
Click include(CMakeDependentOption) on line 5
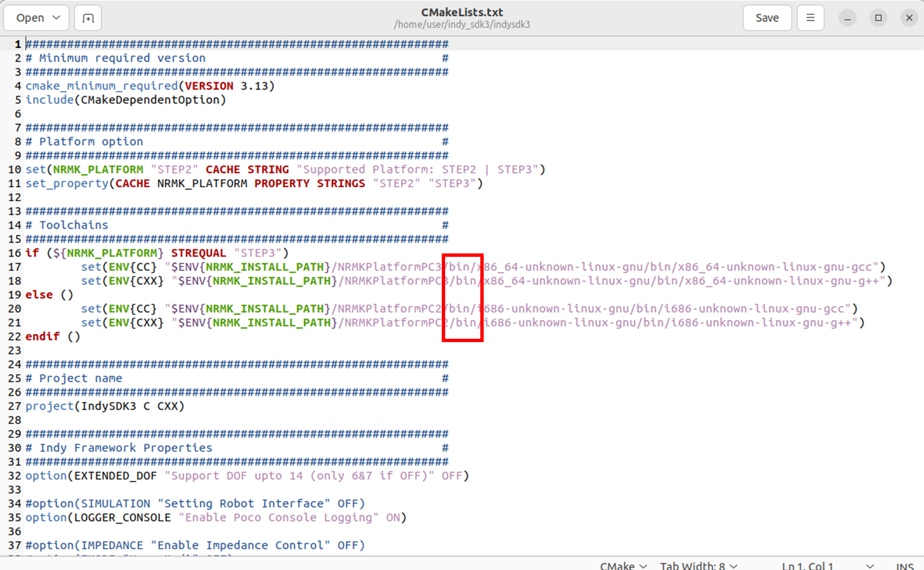[126, 100]
